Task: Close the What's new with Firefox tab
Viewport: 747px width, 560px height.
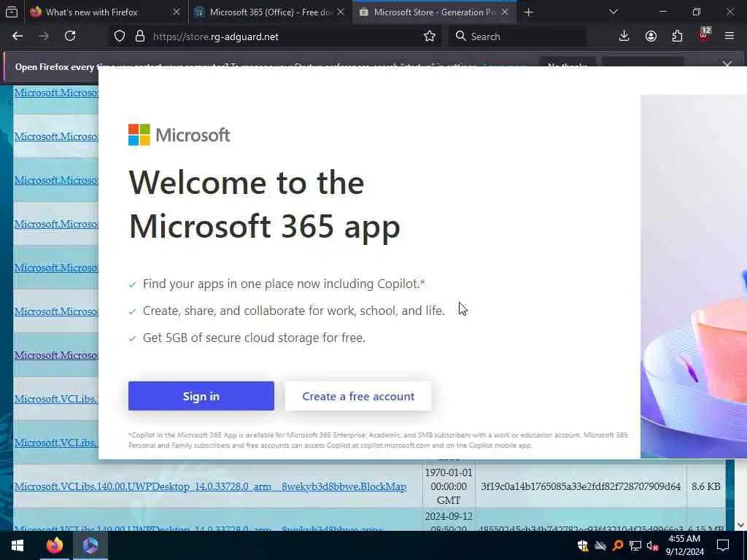Action: [177, 12]
